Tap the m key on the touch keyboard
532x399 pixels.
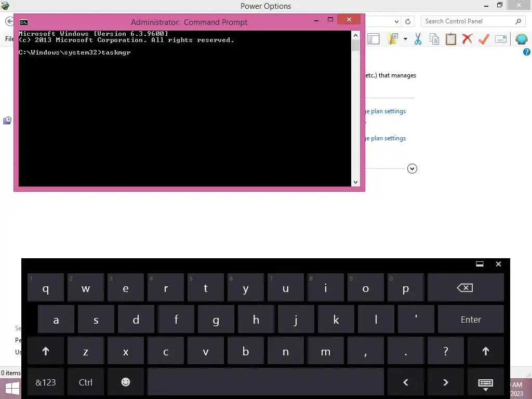coord(325,351)
